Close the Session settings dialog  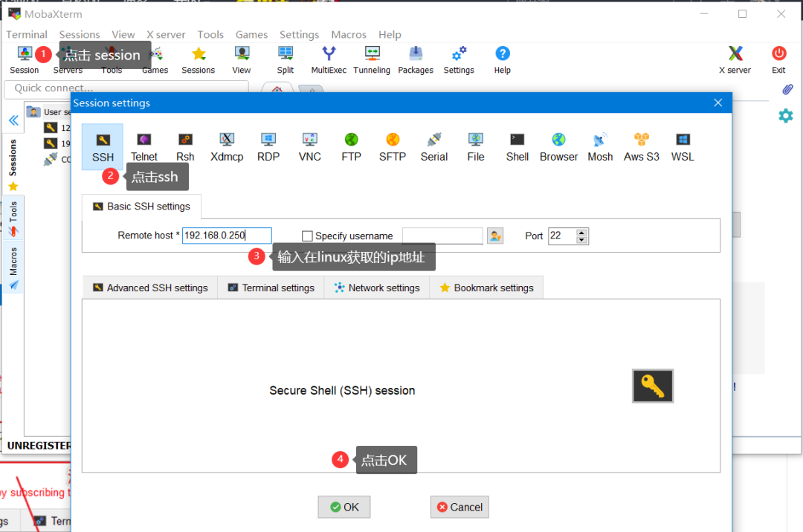pyautogui.click(x=718, y=103)
